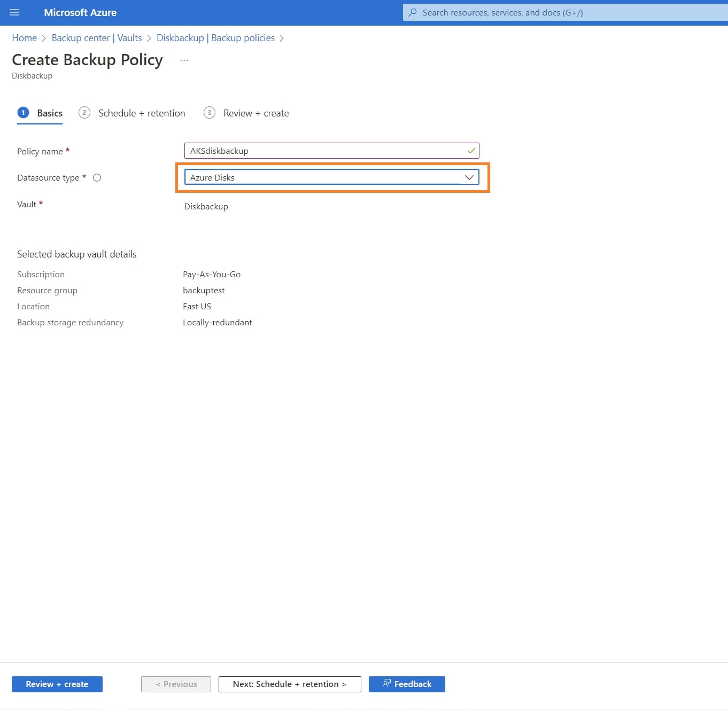Click the Datasource type label
The height and width of the screenshot is (711, 728).
click(48, 178)
